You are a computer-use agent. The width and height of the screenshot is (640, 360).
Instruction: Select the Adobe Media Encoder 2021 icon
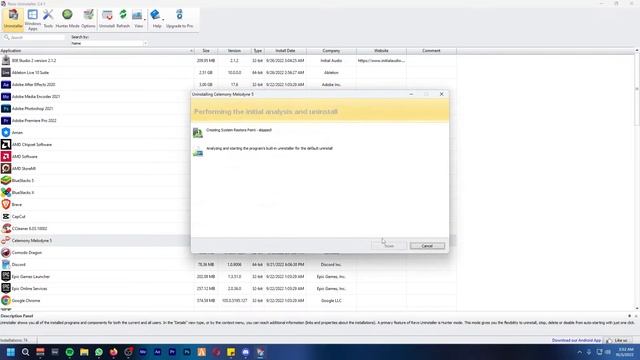[6, 97]
